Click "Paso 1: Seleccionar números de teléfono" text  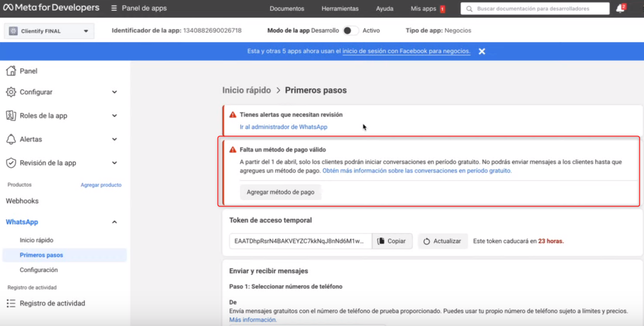pyautogui.click(x=286, y=286)
